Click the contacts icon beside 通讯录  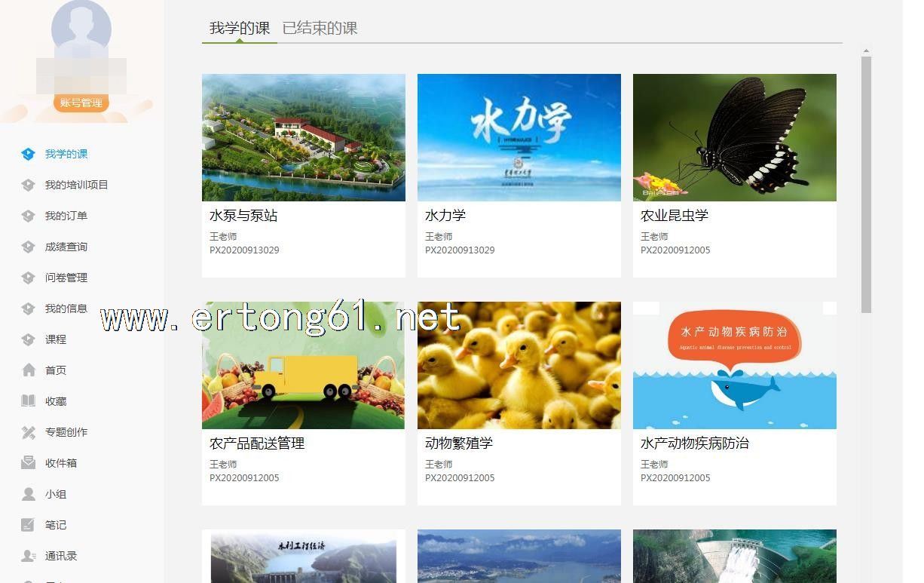point(29,556)
